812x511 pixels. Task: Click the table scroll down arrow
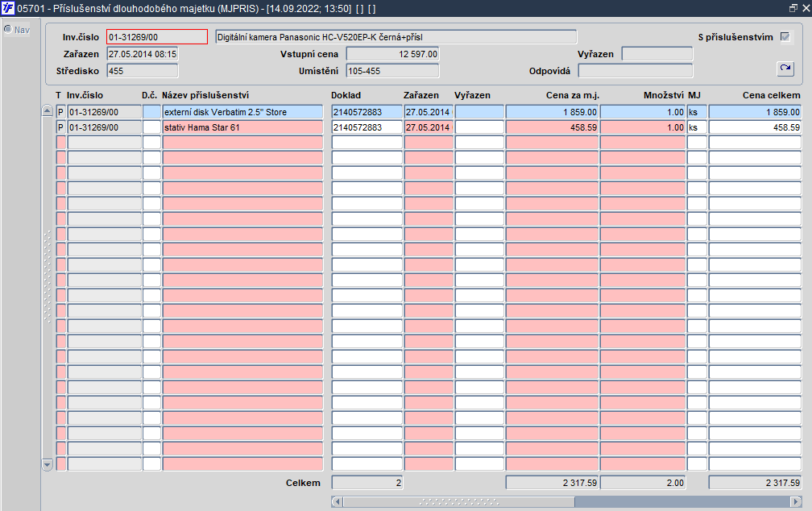[47, 464]
